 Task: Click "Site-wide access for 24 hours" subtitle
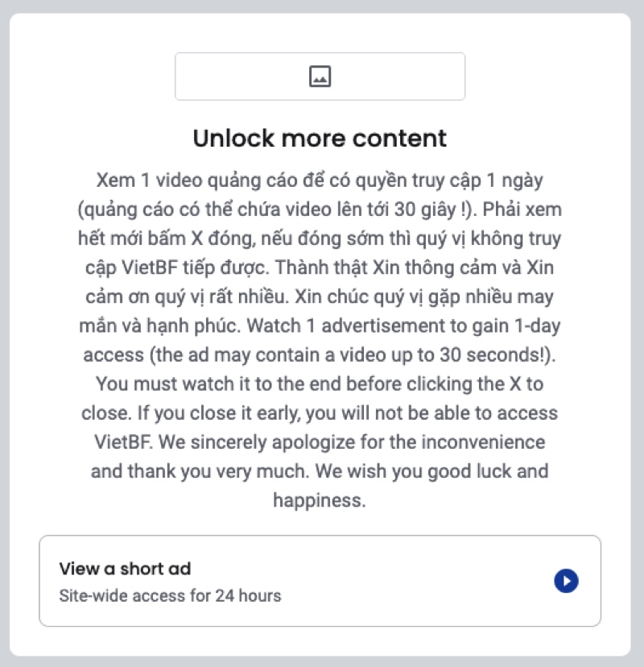170,596
